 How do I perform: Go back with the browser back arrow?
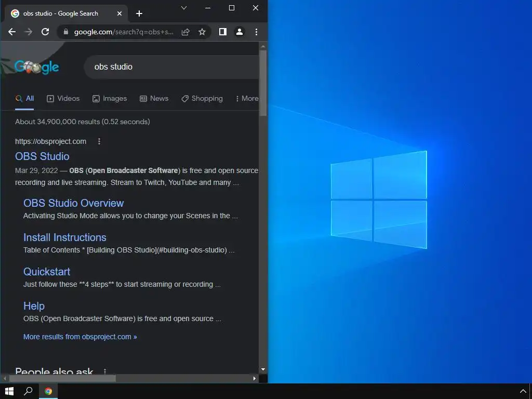pos(12,32)
